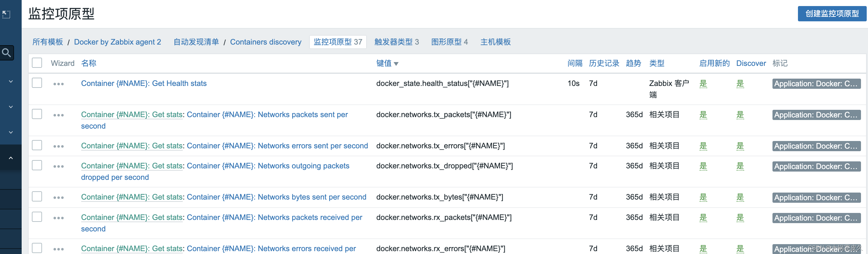Check the Get Health stats row checkbox
Image resolution: width=868 pixels, height=254 pixels.
pos(37,83)
